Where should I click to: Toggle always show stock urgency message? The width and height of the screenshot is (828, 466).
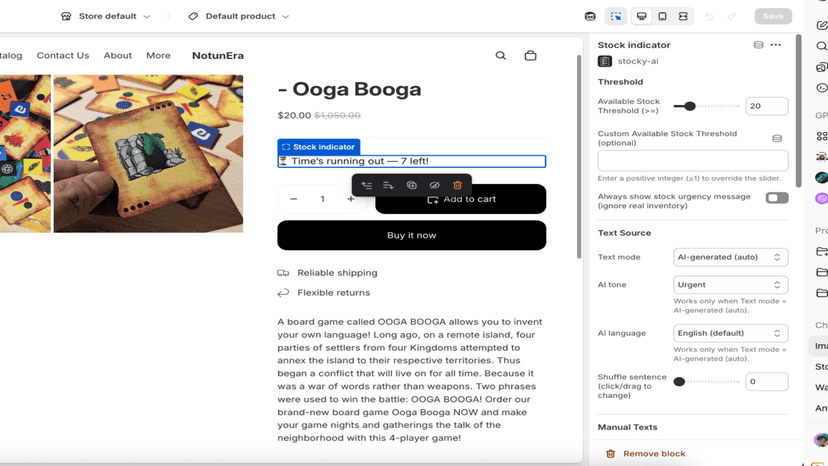point(777,198)
